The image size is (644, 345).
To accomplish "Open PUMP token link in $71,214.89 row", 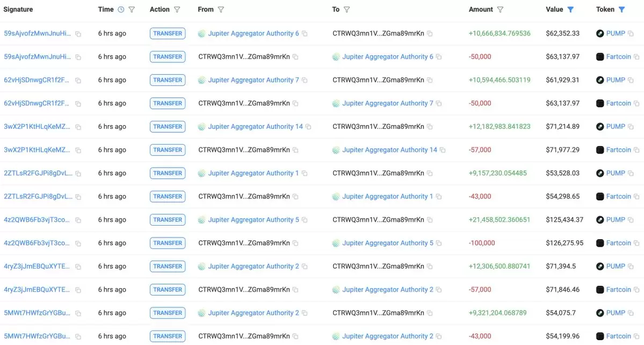I will click(616, 126).
